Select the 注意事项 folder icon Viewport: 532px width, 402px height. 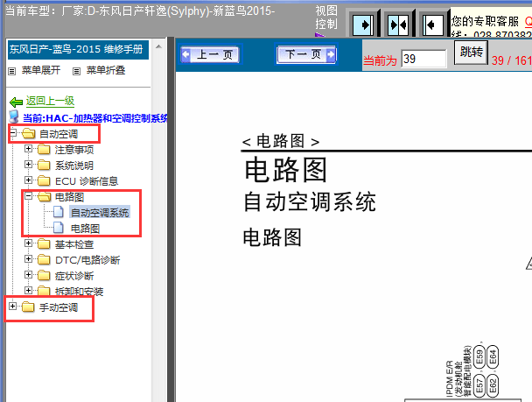click(44, 150)
